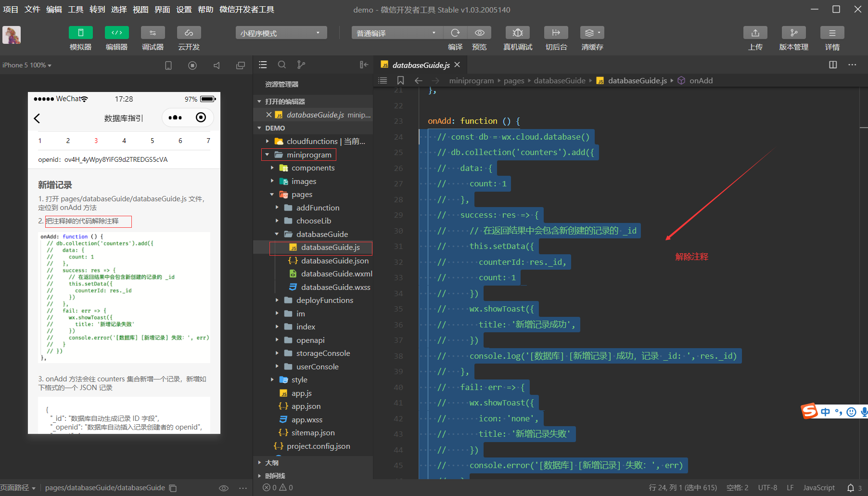Toggle the Simulator (模拟器) panel button
The image size is (868, 496).
(81, 33)
